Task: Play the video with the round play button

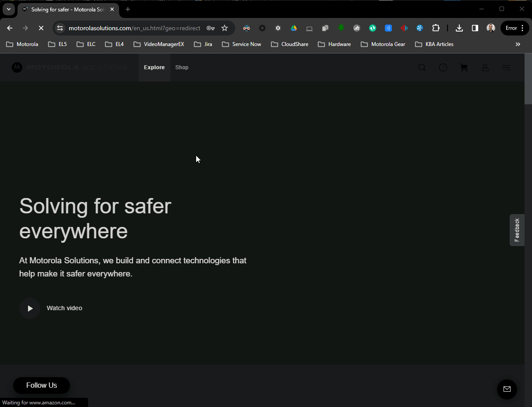Action: click(30, 308)
